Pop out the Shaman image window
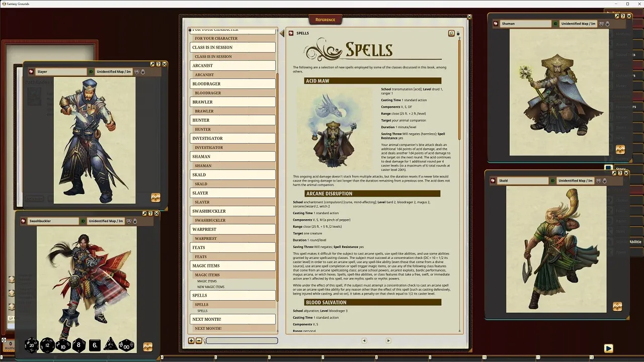The width and height of the screenshot is (644, 362). 617,16
